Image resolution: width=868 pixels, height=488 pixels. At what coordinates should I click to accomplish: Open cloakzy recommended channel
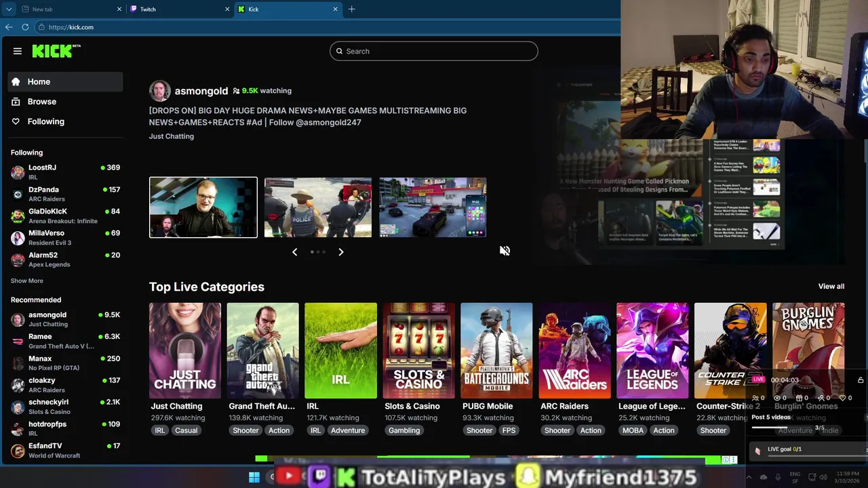65,385
